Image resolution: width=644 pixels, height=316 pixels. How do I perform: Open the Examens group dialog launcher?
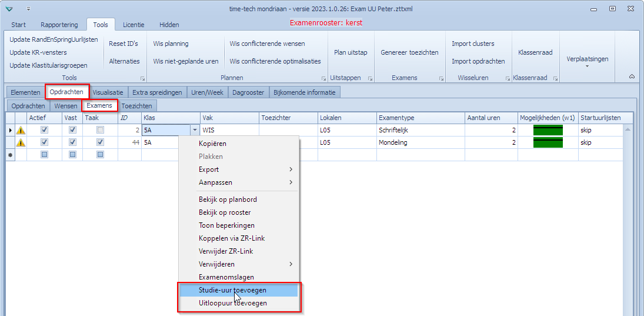(x=441, y=78)
